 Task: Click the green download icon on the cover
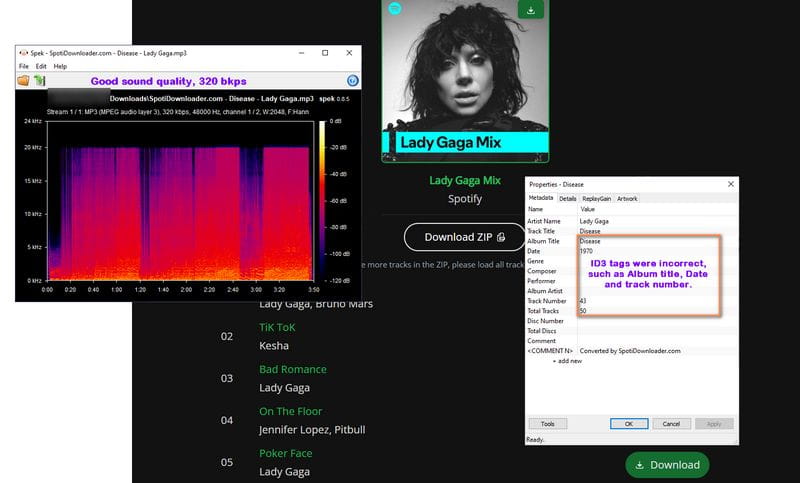531,10
